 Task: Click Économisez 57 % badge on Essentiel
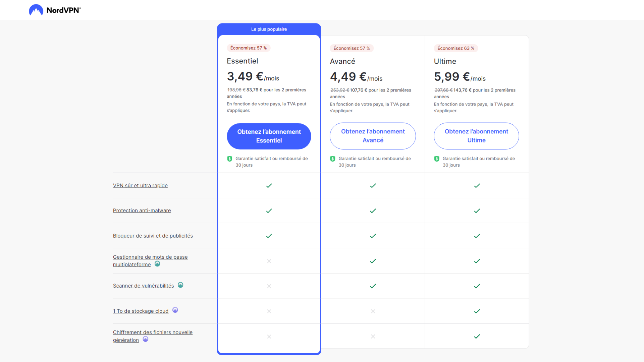(249, 48)
